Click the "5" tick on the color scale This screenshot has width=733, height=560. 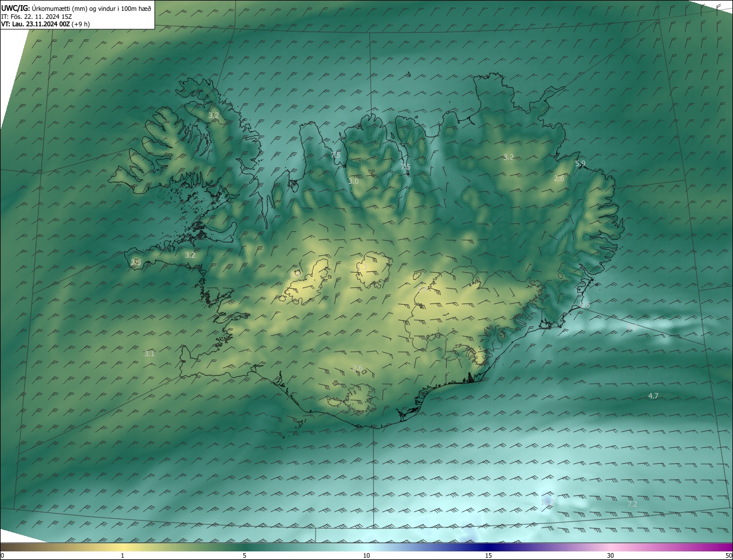[245, 555]
